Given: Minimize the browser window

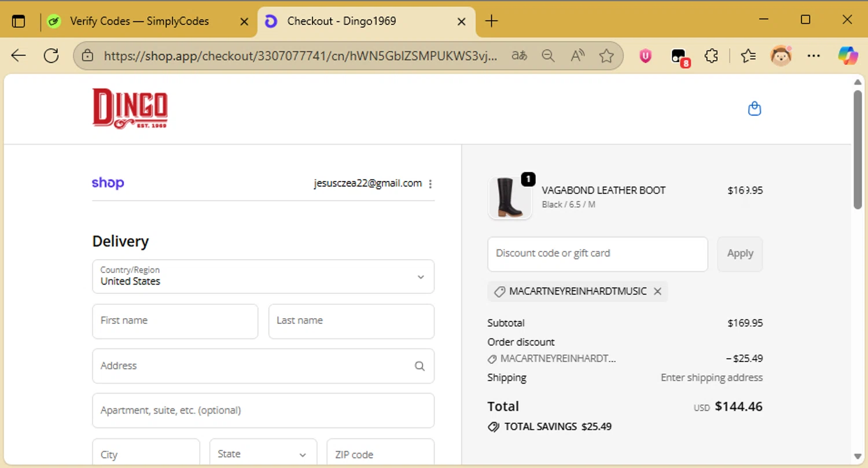Looking at the screenshot, I should click(x=764, y=20).
